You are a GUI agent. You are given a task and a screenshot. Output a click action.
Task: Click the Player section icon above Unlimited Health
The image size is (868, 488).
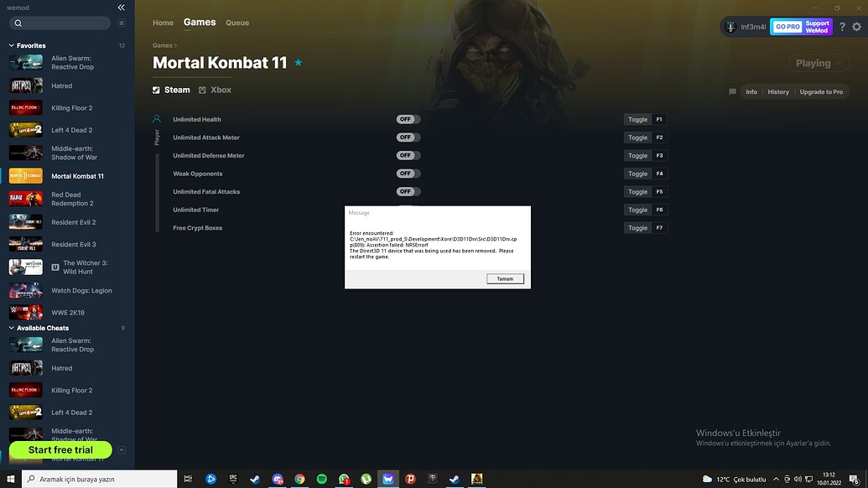click(154, 117)
